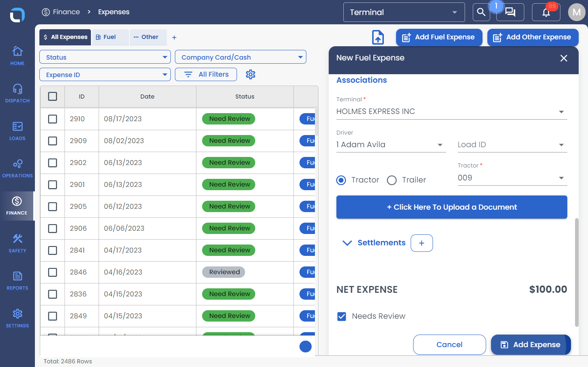Screen dimensions: 588x367
Task: Cancel the new fuel expense
Action: coord(449,345)
